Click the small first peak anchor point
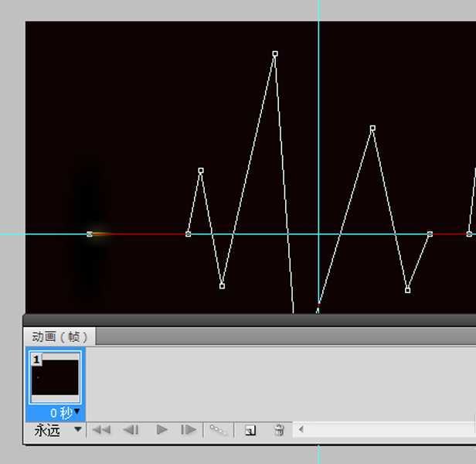Screen dimensions: 476x464 pos(201,170)
